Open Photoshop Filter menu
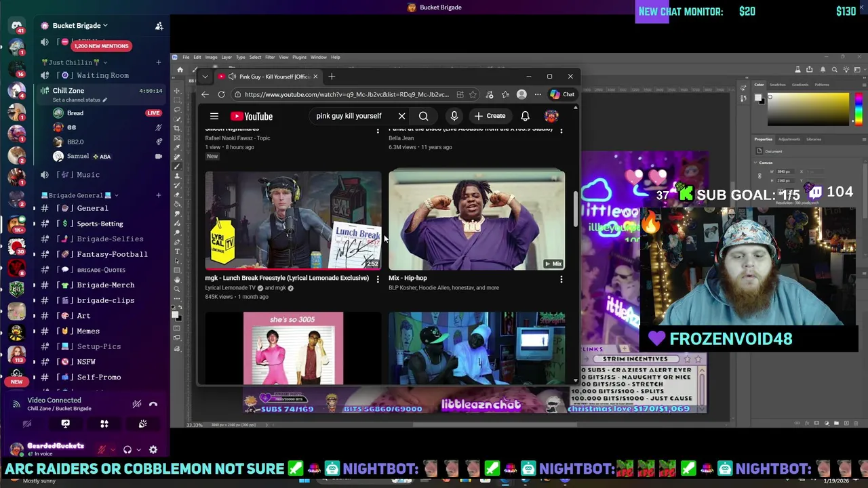The height and width of the screenshot is (488, 868). tap(270, 57)
